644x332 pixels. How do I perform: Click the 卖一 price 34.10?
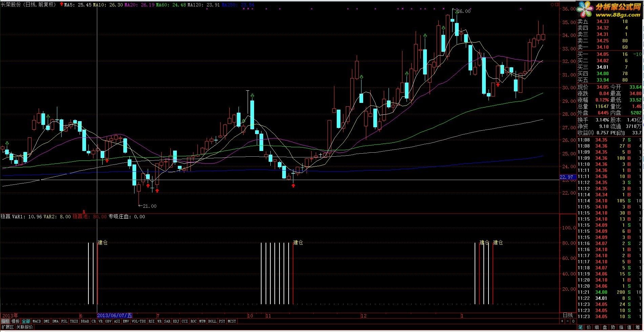(x=603, y=47)
